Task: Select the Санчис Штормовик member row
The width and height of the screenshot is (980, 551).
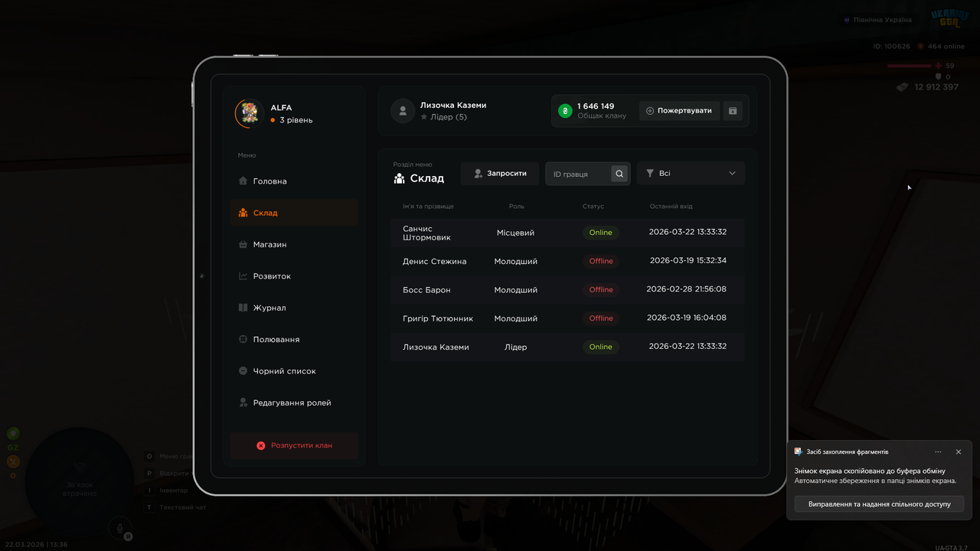Action: click(567, 233)
